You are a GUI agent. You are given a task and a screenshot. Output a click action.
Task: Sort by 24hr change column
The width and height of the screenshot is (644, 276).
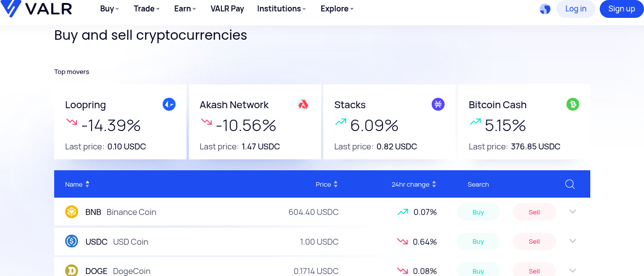click(x=414, y=184)
